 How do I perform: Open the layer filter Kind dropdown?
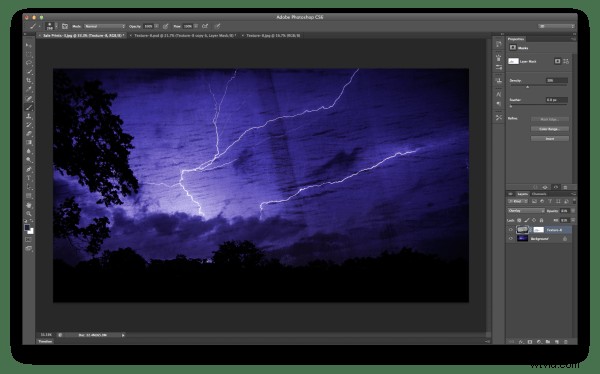[x=518, y=201]
